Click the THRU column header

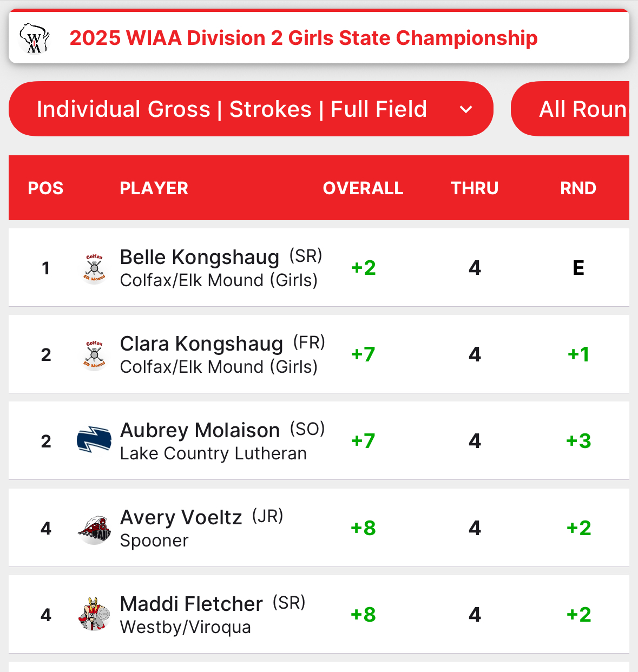click(x=475, y=188)
